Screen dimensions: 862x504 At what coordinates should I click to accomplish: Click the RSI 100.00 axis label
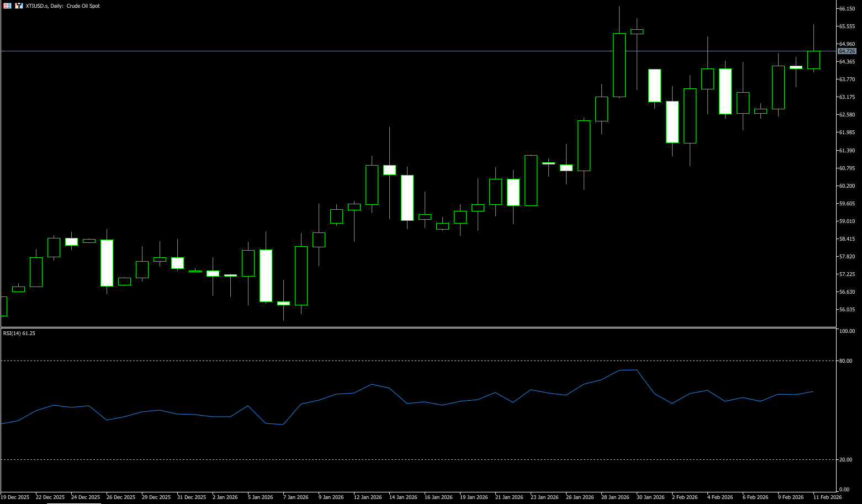pyautogui.click(x=847, y=331)
